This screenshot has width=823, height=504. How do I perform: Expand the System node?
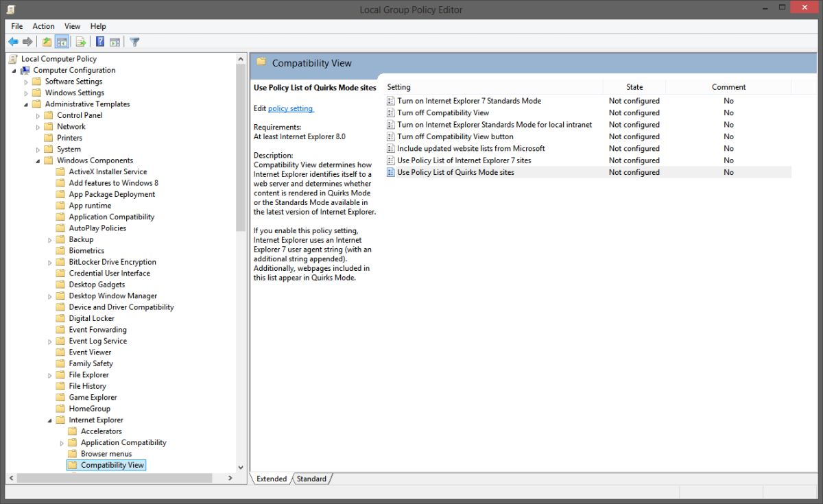click(x=38, y=149)
